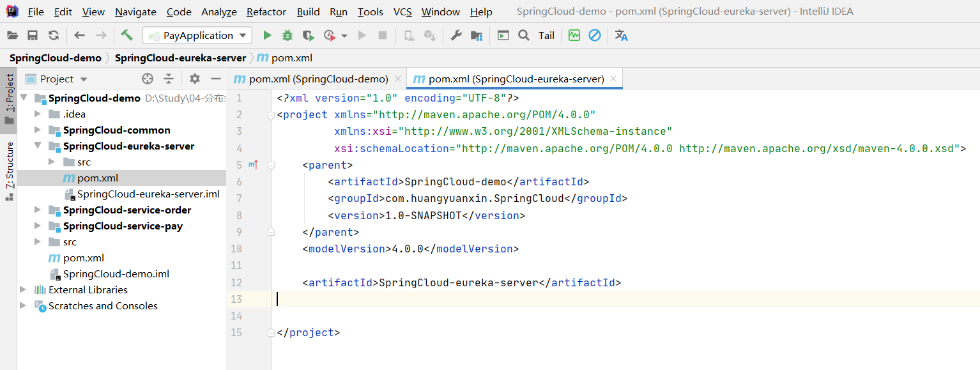Click SpringCloud-demo in breadcrumb bar
The width and height of the screenshot is (980, 370).
pyautogui.click(x=56, y=58)
